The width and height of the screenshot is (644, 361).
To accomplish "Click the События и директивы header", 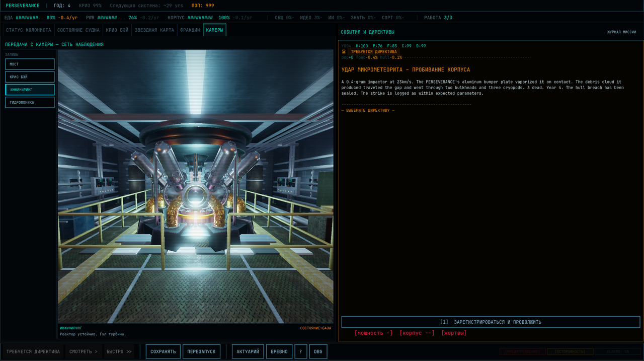I will pos(368,32).
